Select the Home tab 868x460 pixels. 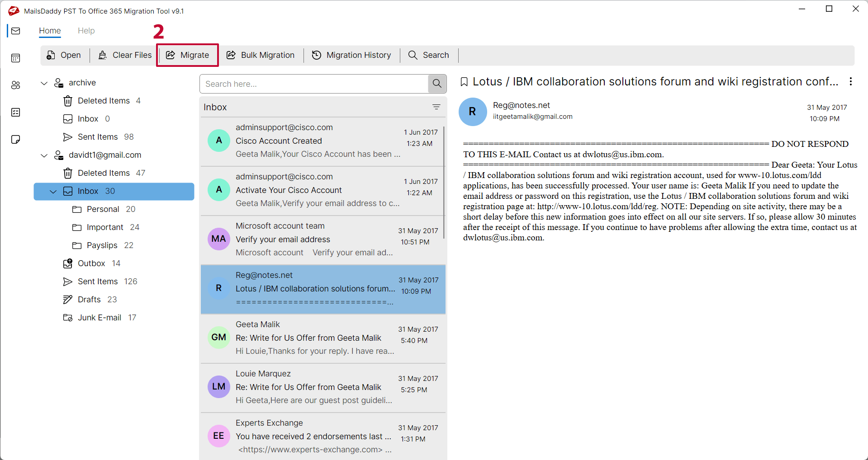[50, 31]
